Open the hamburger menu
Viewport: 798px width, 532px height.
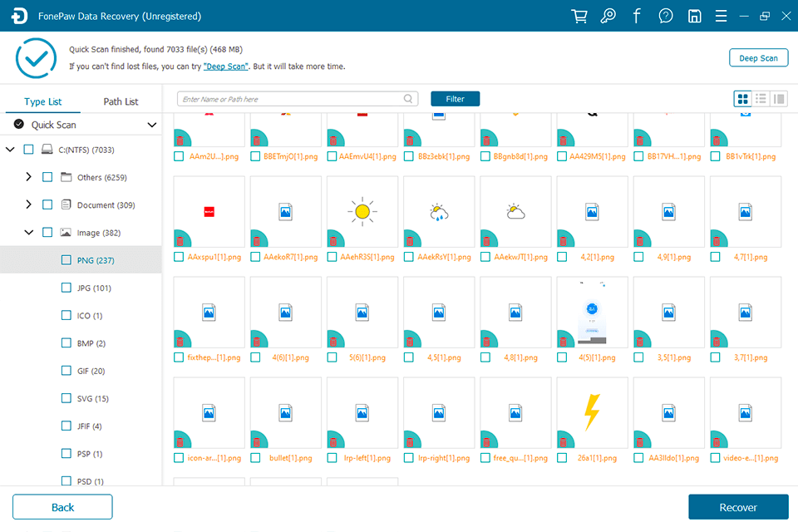pyautogui.click(x=721, y=16)
